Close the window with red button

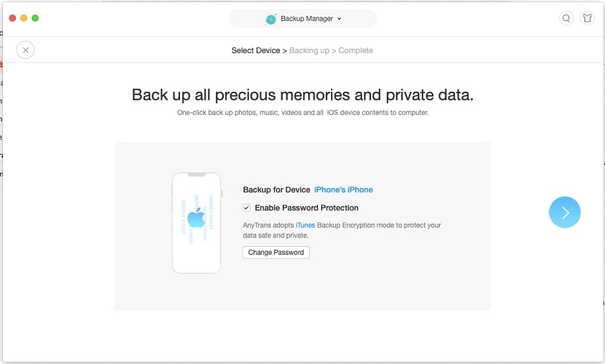[12, 18]
